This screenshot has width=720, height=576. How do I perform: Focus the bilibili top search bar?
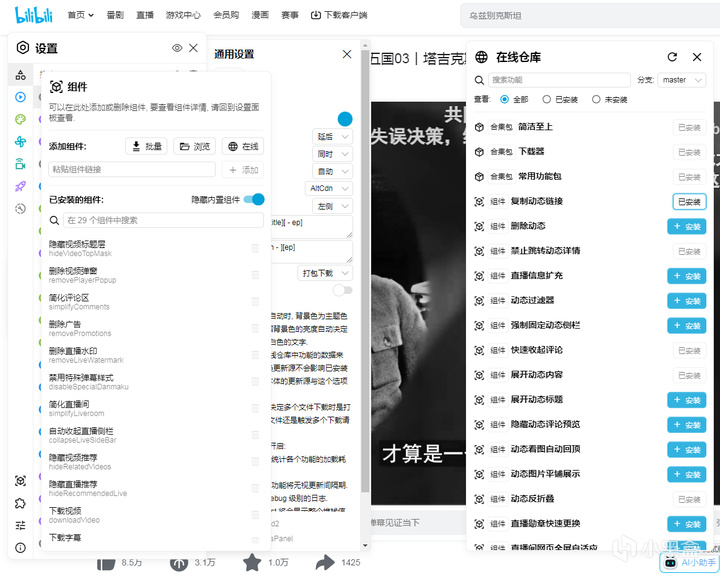pos(590,16)
